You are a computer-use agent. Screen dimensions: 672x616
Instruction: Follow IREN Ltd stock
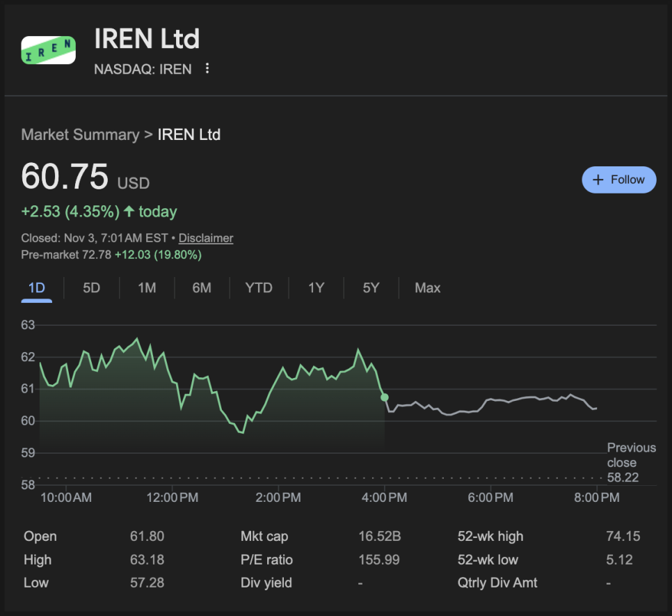click(x=618, y=180)
